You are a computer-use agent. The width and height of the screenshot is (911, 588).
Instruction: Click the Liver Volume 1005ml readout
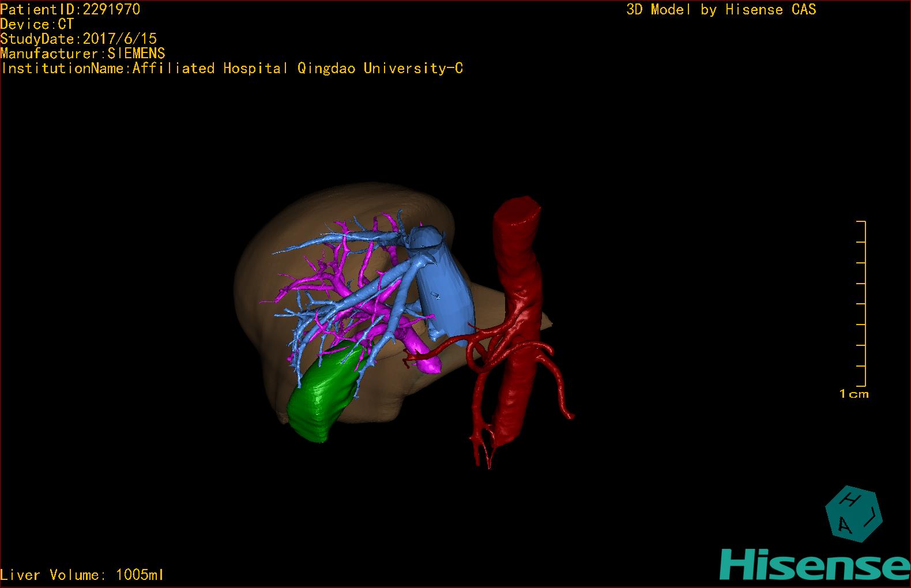pos(82,575)
